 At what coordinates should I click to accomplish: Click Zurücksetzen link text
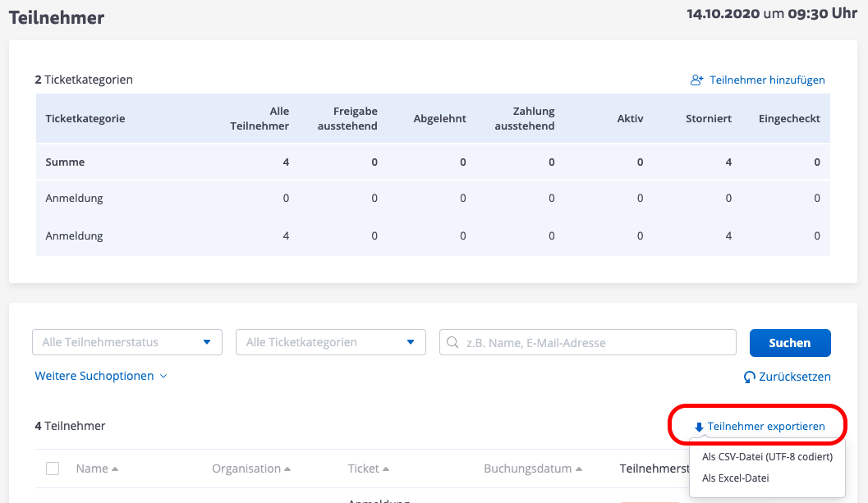point(795,377)
